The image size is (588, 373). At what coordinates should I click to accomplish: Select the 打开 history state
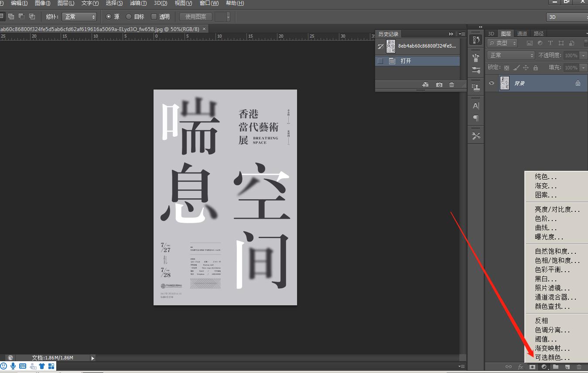click(x=406, y=61)
